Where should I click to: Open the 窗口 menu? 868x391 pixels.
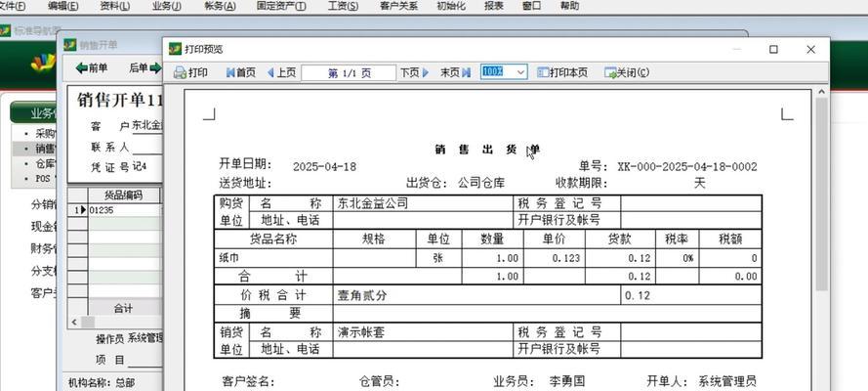click(x=532, y=6)
